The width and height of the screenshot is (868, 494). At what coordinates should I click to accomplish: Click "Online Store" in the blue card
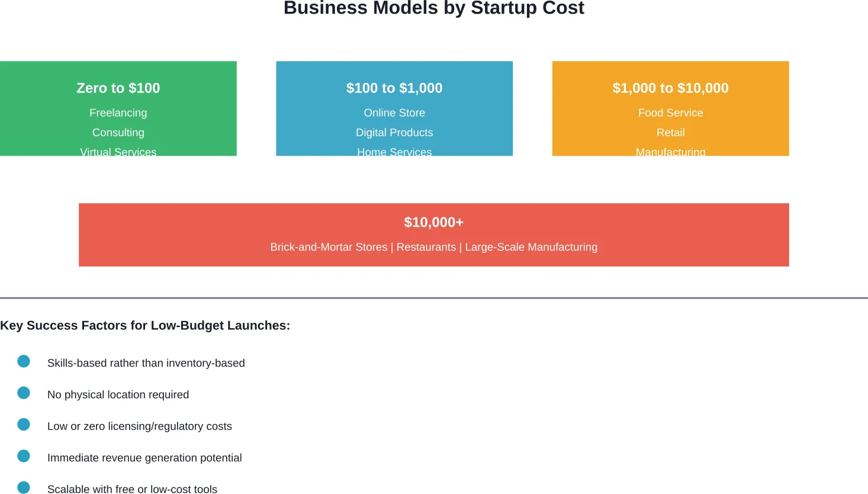tap(394, 113)
